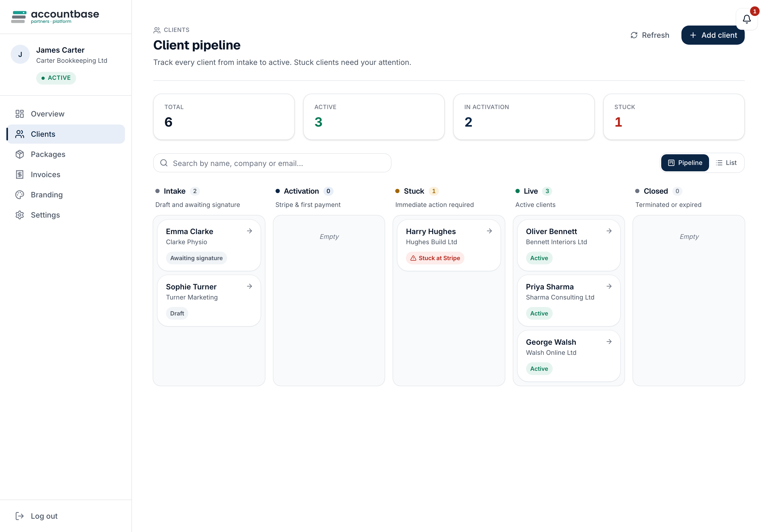
Task: Click Active badge on George Walsh
Action: pos(539,369)
